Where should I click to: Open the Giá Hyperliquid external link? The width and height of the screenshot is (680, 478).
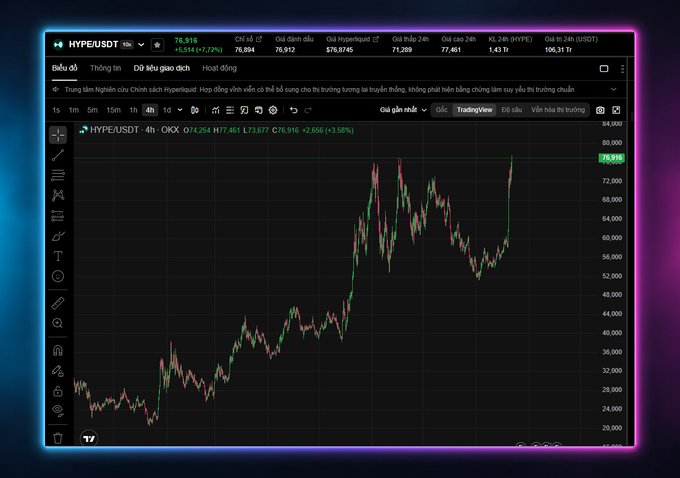[376, 39]
